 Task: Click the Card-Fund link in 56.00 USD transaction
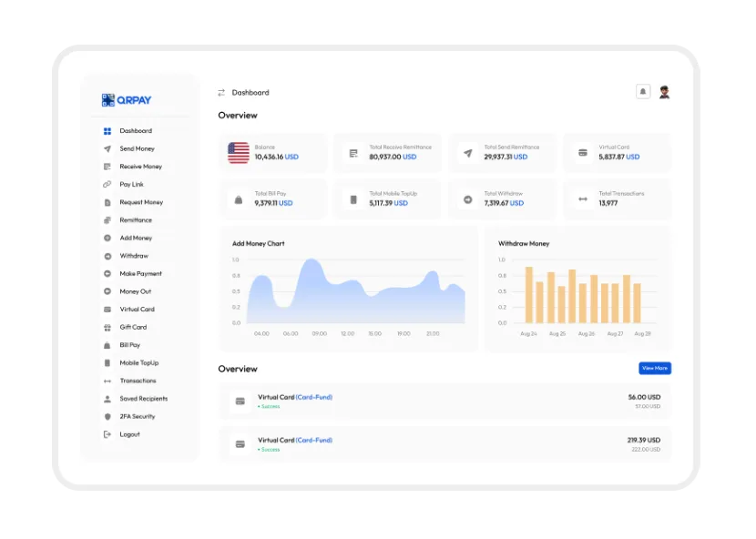(314, 397)
